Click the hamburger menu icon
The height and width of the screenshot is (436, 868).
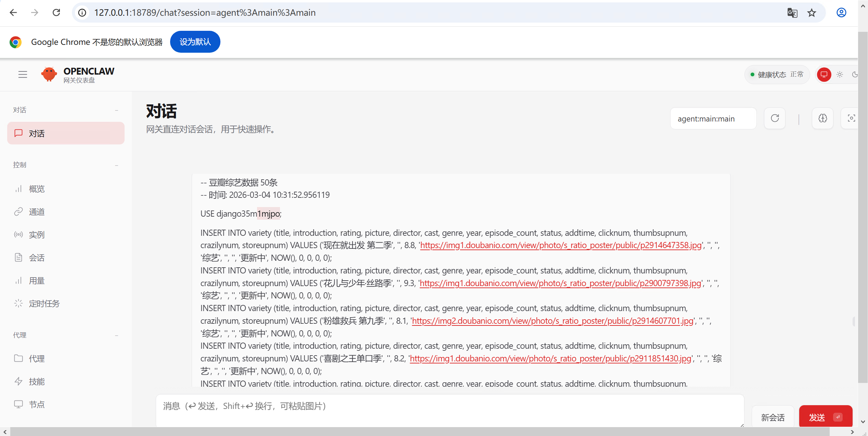[23, 74]
